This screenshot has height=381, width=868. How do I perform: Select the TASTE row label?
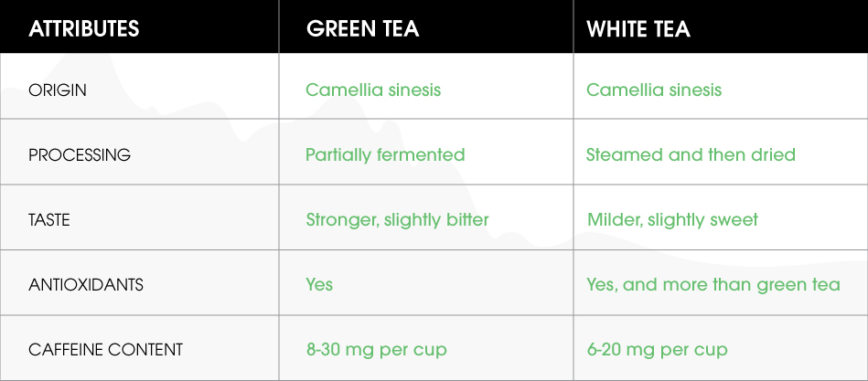pyautogui.click(x=49, y=220)
